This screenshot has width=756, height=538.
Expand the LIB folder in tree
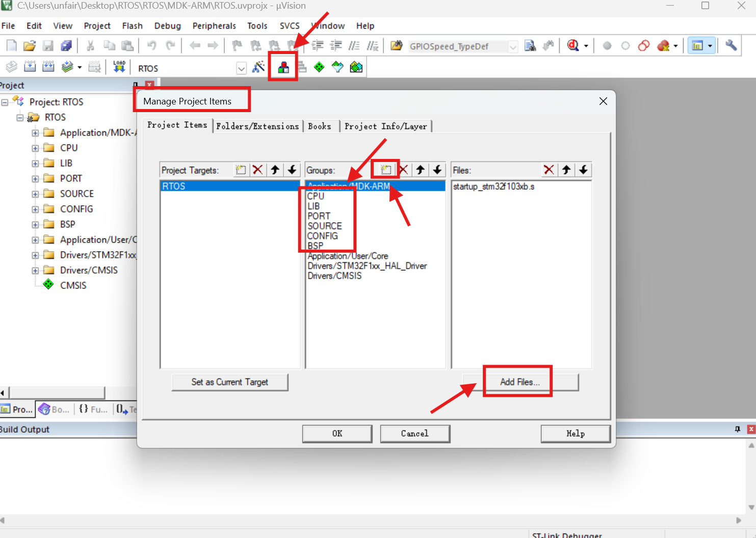point(35,164)
